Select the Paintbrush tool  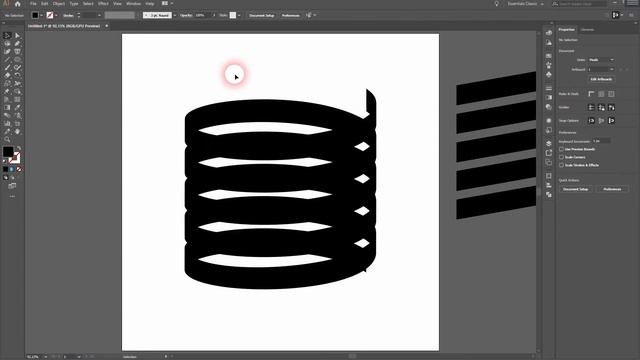[7, 68]
